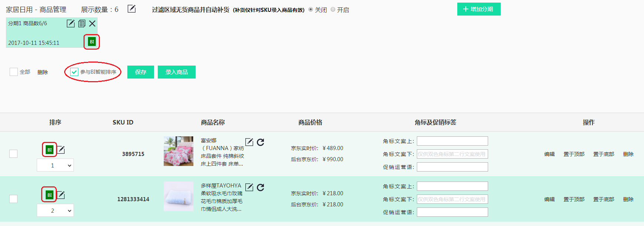The image size is (644, 226).
Task: Click 角标文案上 input in first row
Action: pos(452,141)
